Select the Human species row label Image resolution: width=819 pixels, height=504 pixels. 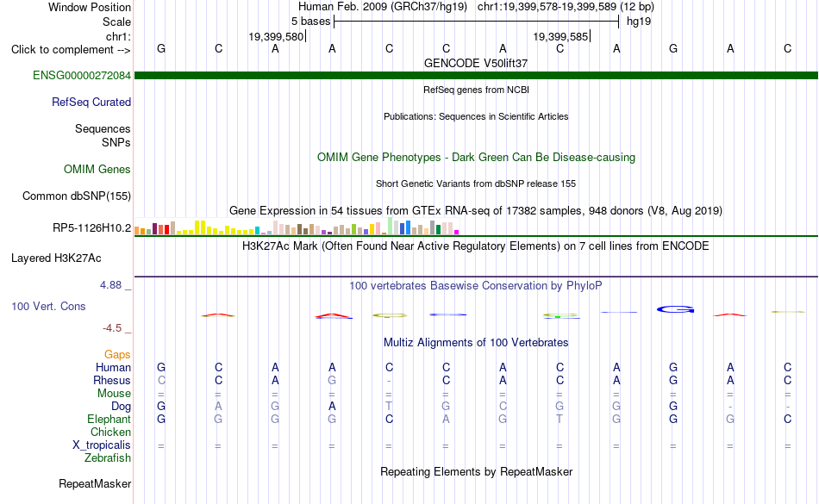[113, 367]
